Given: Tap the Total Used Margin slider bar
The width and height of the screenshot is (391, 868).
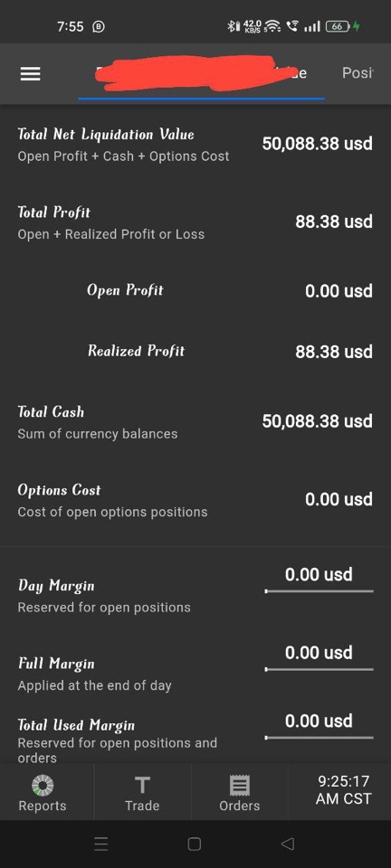Looking at the screenshot, I should pos(319,738).
